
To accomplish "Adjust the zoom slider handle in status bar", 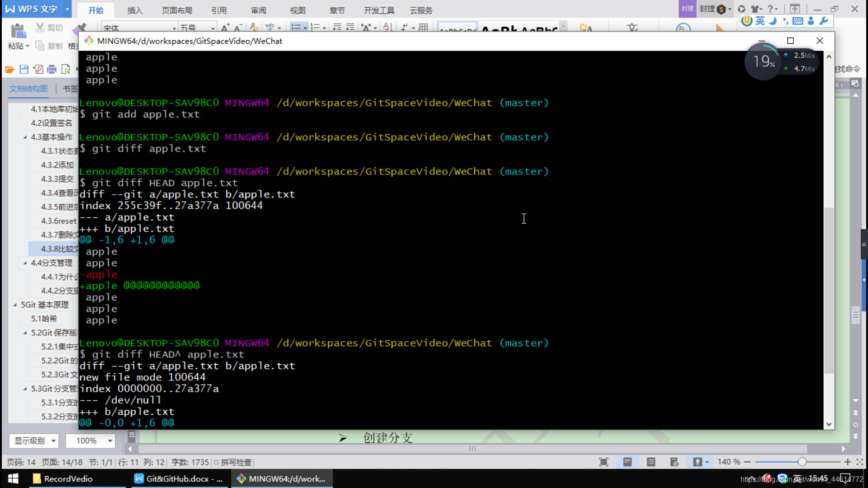I will coord(802,462).
